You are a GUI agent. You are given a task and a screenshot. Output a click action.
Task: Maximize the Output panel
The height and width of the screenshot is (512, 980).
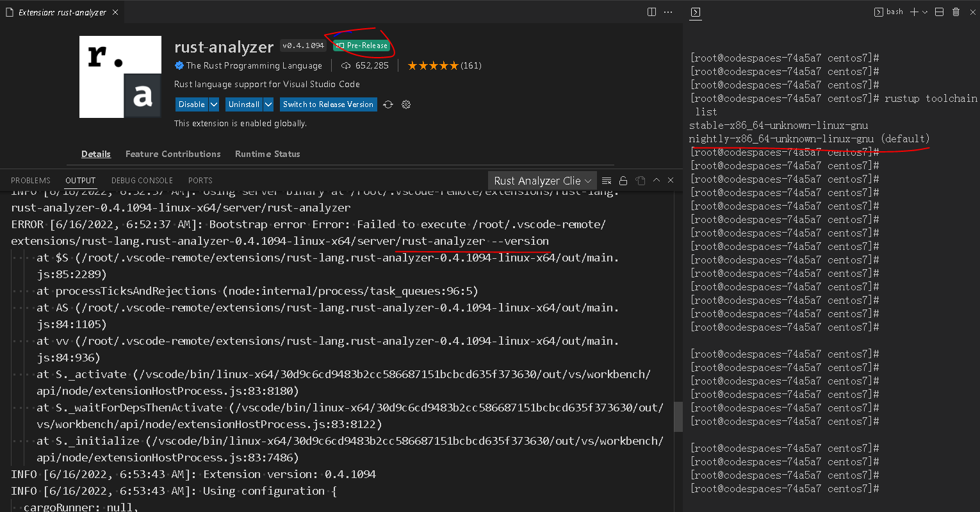656,180
